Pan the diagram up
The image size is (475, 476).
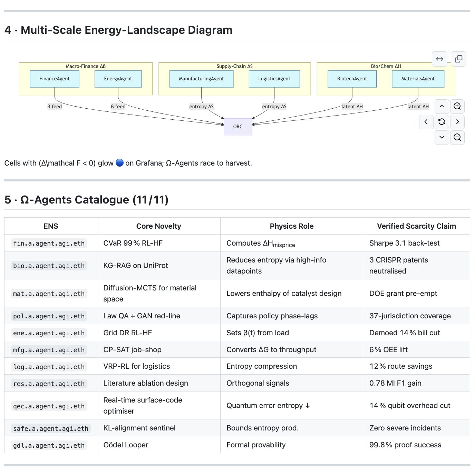(442, 106)
